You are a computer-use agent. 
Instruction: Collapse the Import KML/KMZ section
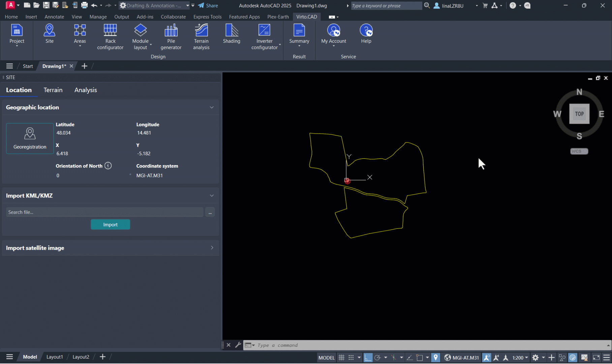pos(212,195)
